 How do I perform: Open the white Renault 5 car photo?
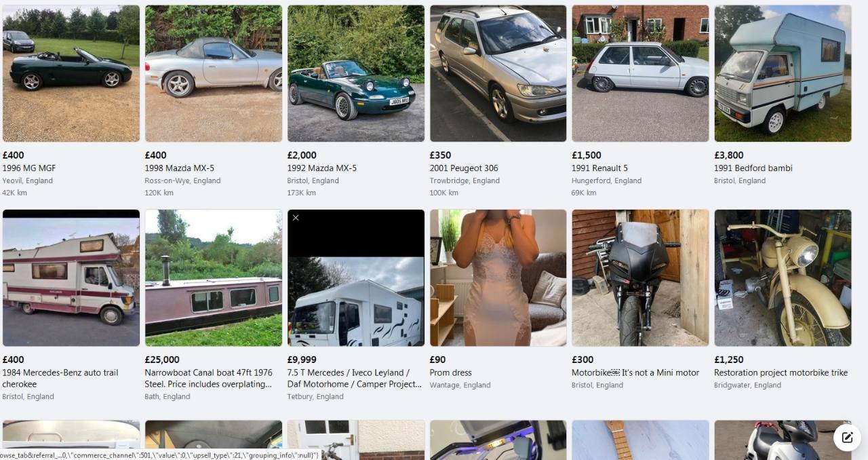[640, 73]
